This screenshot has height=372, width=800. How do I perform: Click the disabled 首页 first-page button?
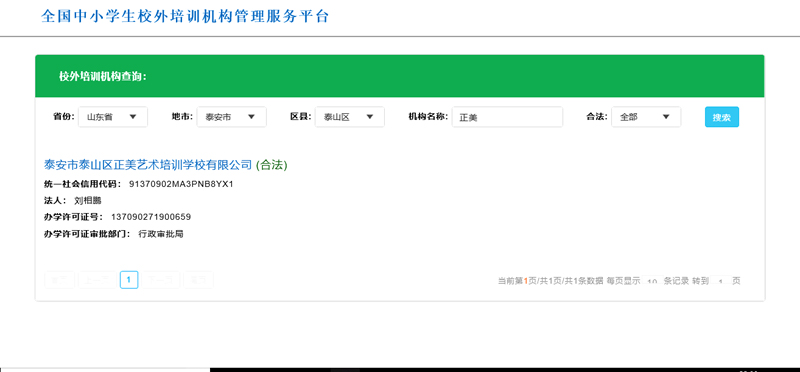coord(60,280)
